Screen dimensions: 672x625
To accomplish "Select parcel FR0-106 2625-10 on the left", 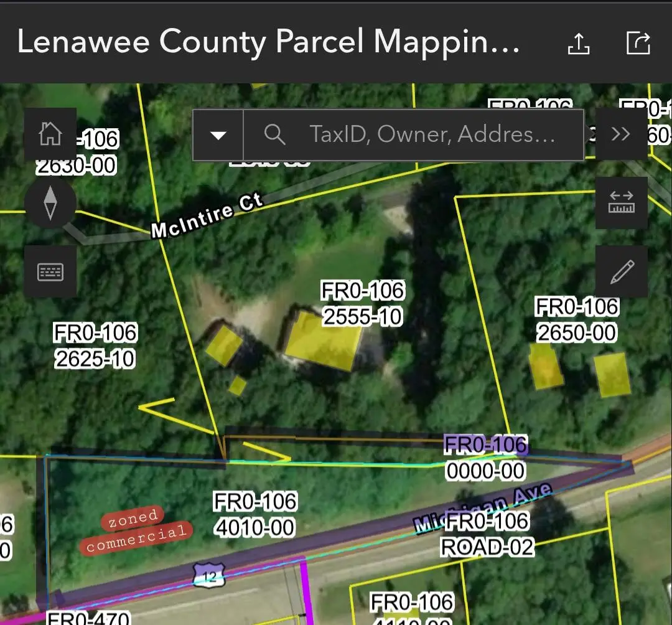I will [95, 346].
